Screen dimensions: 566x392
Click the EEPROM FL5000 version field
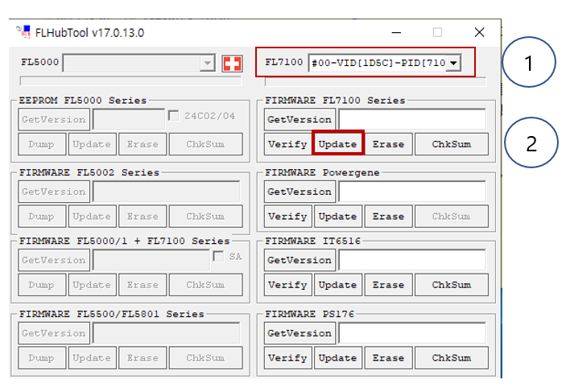click(129, 119)
